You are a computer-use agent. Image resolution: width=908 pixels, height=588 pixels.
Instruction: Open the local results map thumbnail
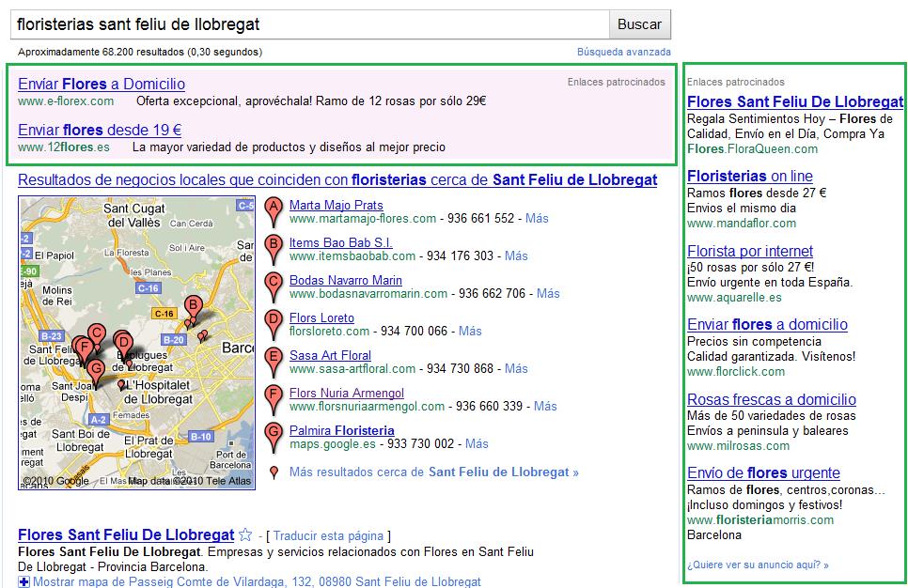tap(136, 343)
